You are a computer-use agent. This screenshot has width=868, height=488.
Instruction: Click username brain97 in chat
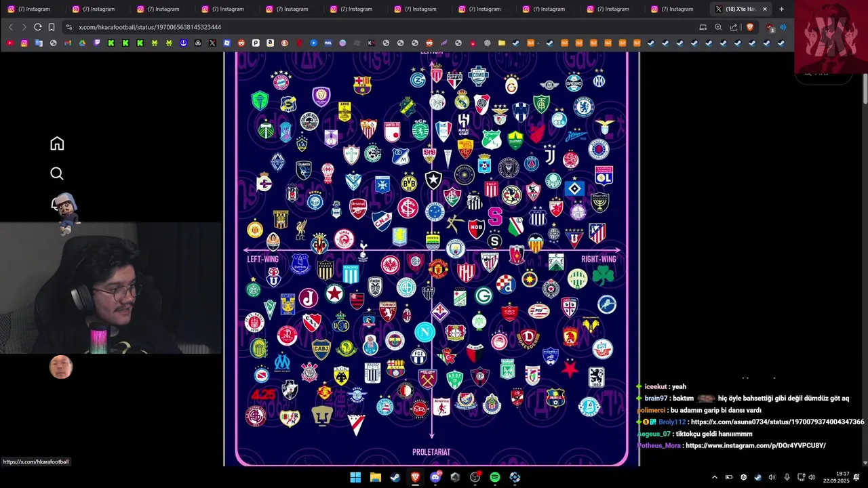click(x=656, y=399)
